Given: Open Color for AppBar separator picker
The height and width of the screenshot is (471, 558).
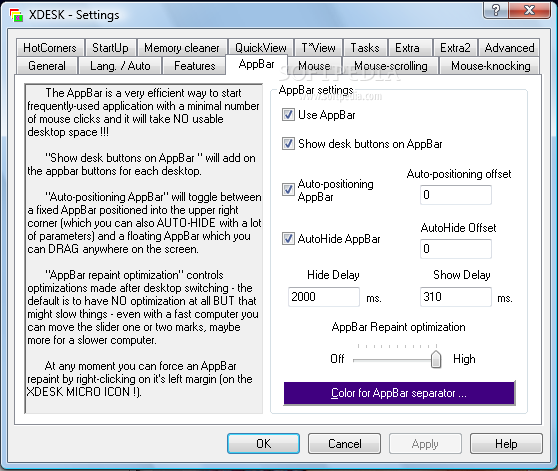Looking at the screenshot, I should (x=399, y=393).
